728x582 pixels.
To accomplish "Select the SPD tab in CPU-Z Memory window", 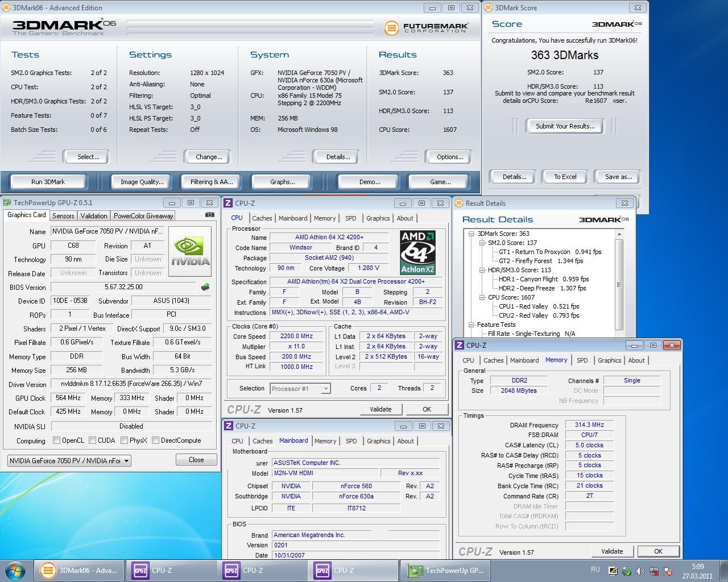I will (582, 360).
